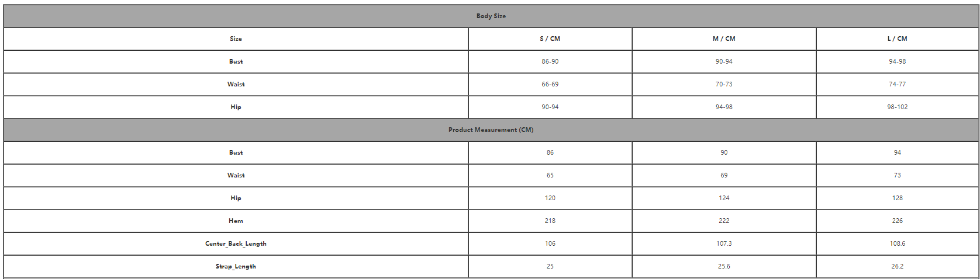
Task: Click the Body Size section header
Action: [x=491, y=16]
